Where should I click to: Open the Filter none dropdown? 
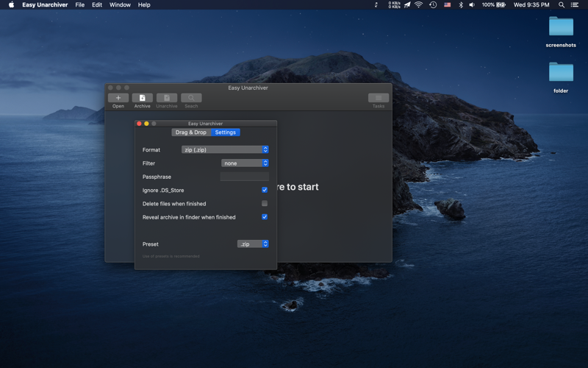[x=245, y=163]
